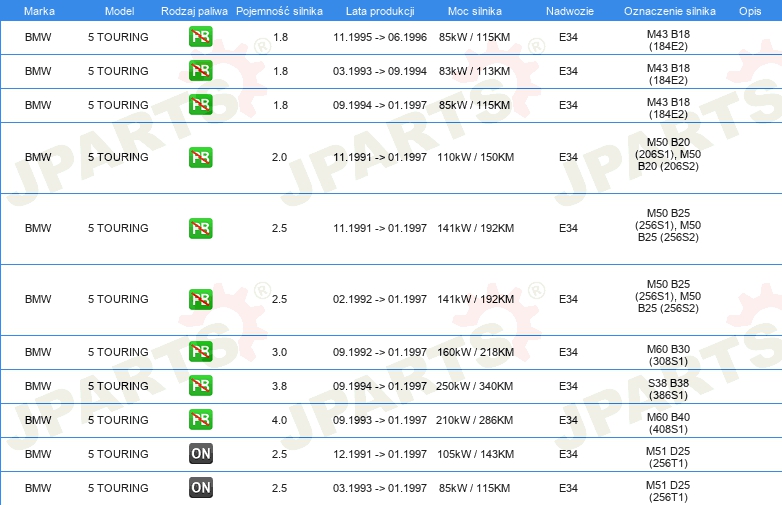Select engine code S38 B38 (386S1)
Image resolution: width=782 pixels, height=505 pixels.
click(668, 389)
